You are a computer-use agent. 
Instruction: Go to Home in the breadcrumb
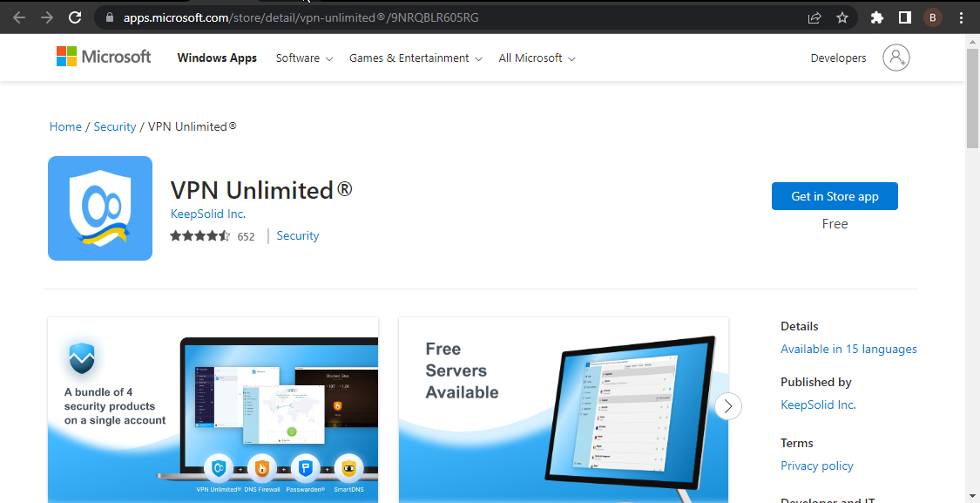tap(65, 126)
